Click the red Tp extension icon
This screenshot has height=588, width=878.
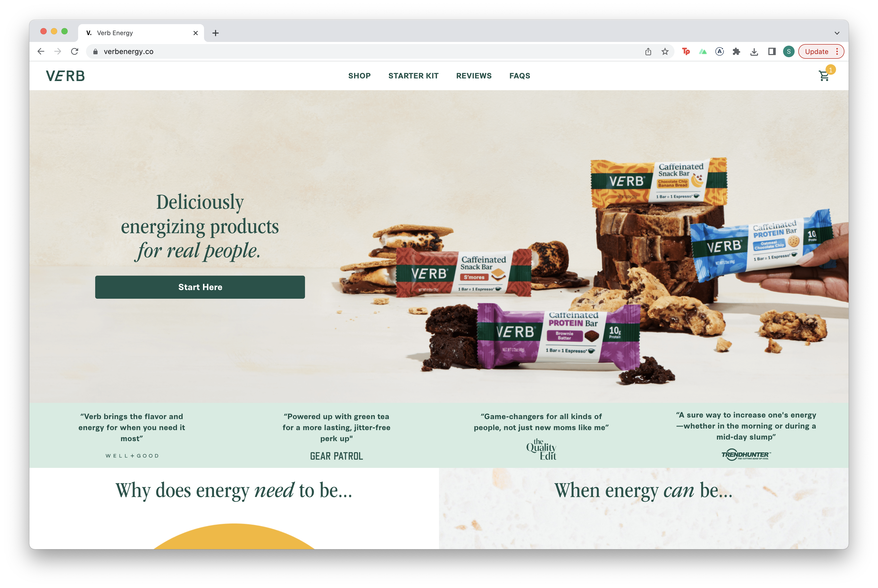[686, 51]
